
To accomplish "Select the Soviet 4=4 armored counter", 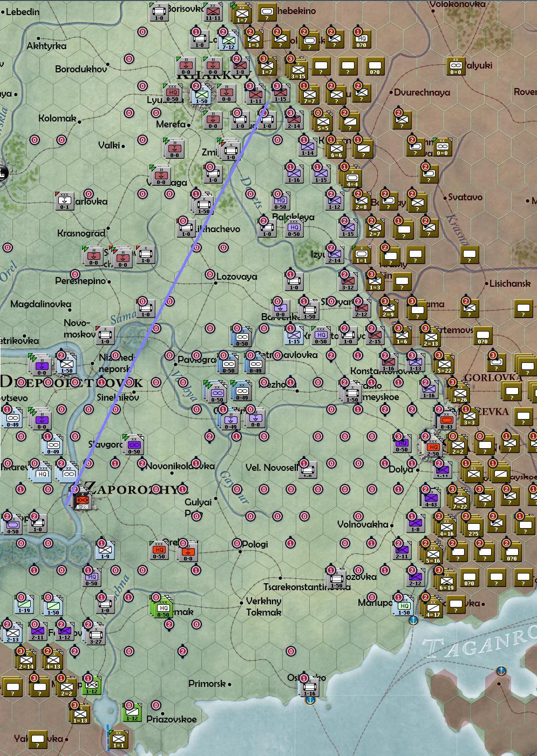I will tap(352, 178).
